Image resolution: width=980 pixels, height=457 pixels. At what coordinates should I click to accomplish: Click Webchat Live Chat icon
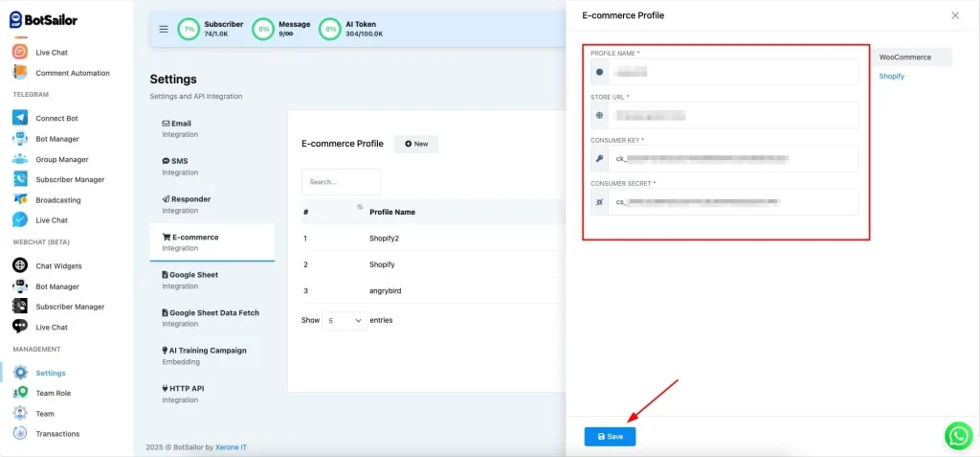click(20, 327)
